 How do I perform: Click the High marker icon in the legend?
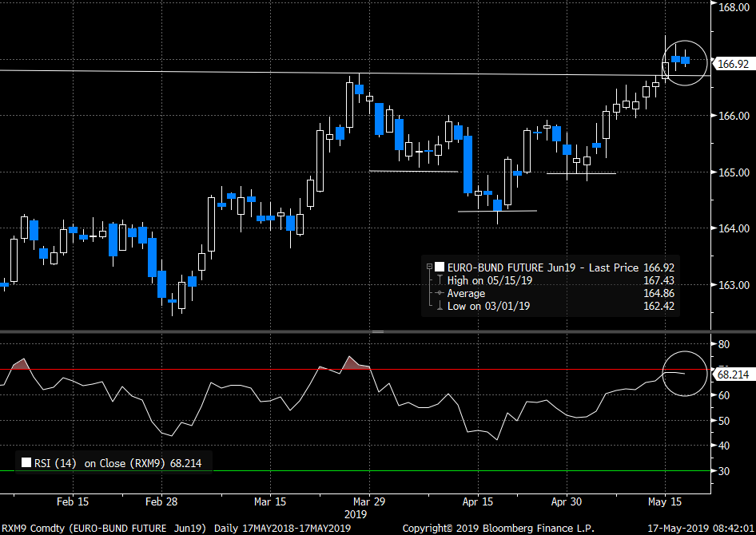(440, 280)
